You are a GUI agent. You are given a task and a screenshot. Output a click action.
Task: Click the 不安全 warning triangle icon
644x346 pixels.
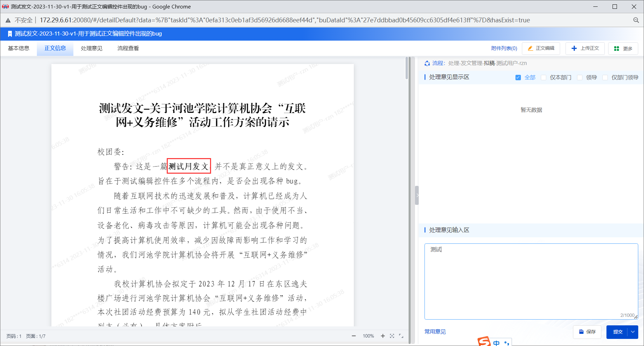pyautogui.click(x=8, y=20)
